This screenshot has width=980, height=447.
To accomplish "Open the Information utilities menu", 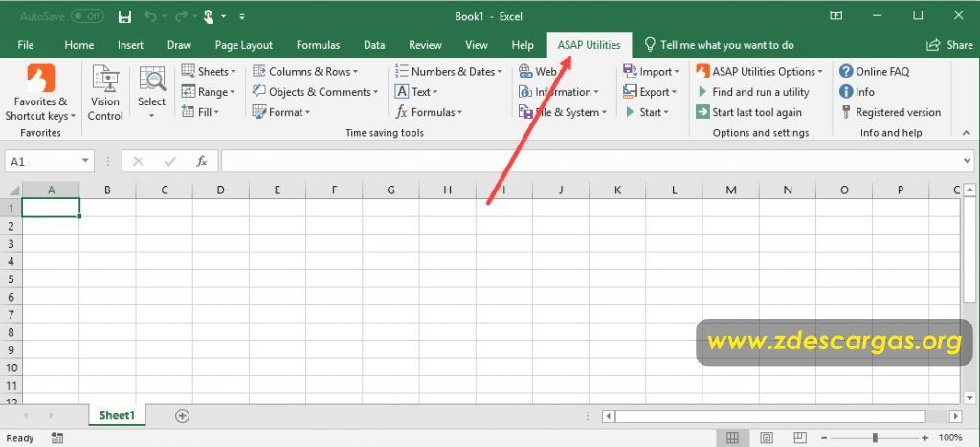I will (x=559, y=92).
